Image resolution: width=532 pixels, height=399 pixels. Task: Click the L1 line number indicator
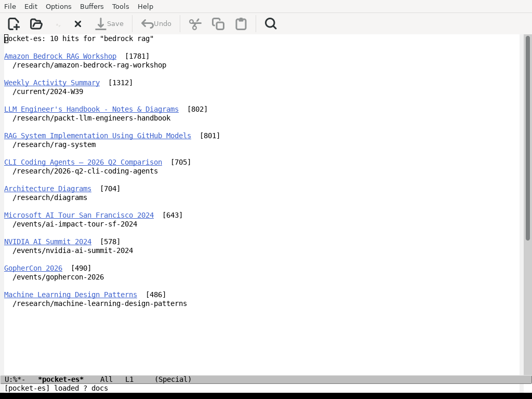pos(129,379)
